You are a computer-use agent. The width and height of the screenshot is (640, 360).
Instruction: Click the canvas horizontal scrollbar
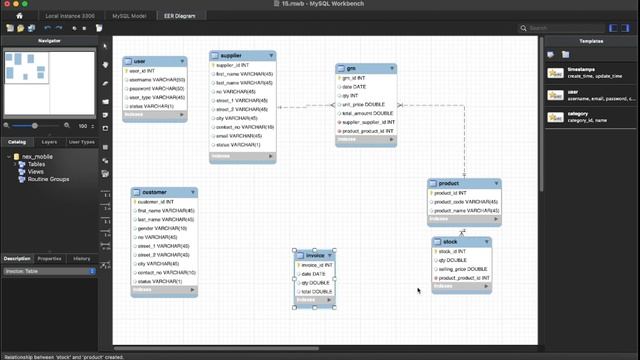pos(216,348)
